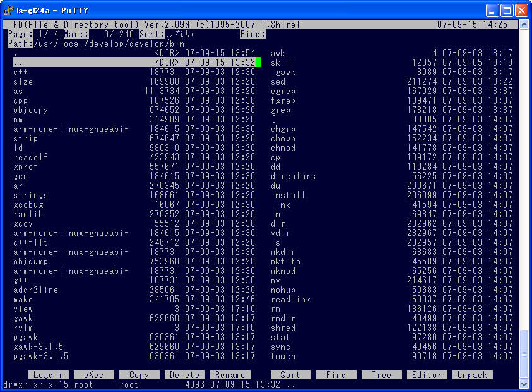Select the Copy command at bottom
532x392 pixels.
tap(139, 375)
